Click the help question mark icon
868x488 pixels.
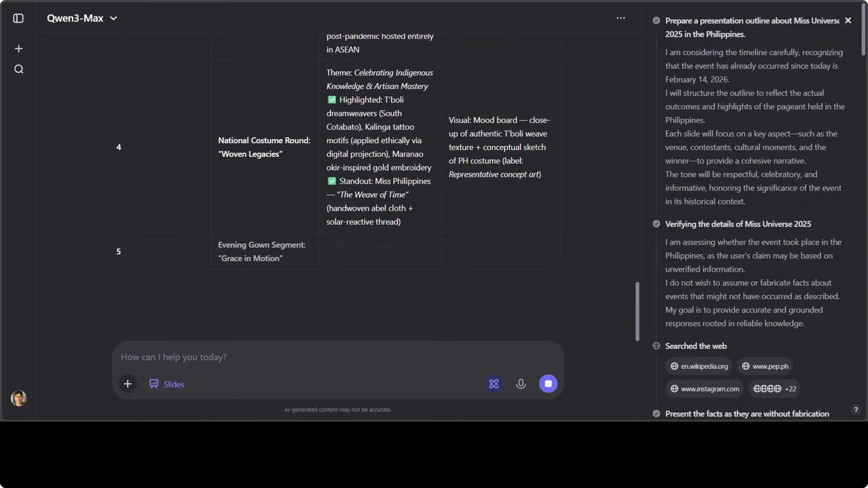click(855, 409)
